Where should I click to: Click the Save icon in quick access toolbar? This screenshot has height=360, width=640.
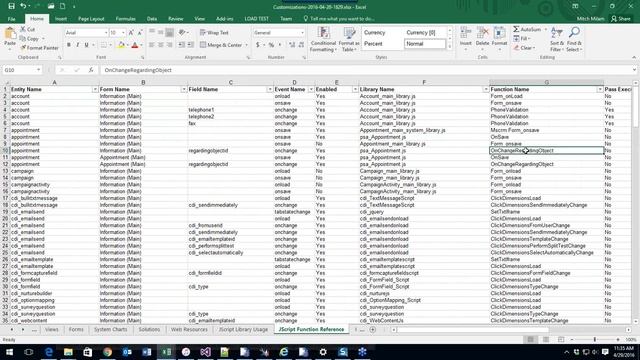pos(11,6)
